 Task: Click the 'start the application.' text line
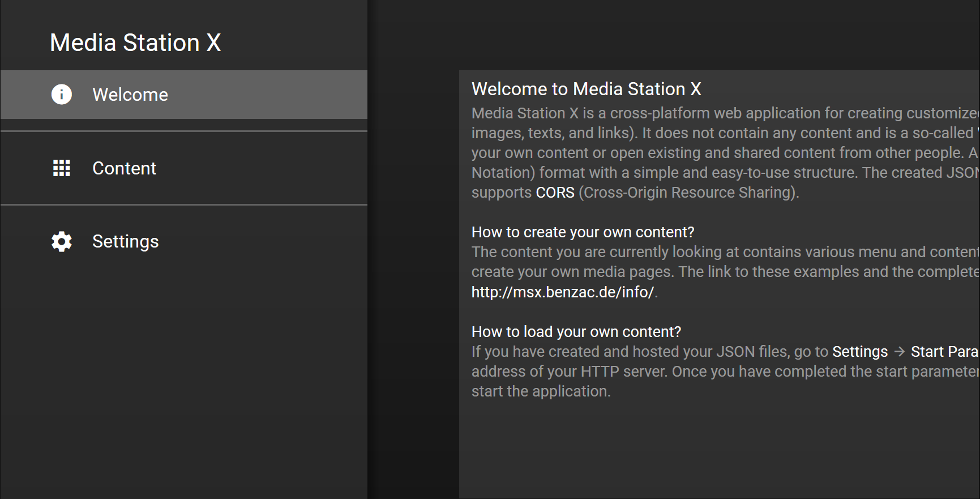point(541,391)
